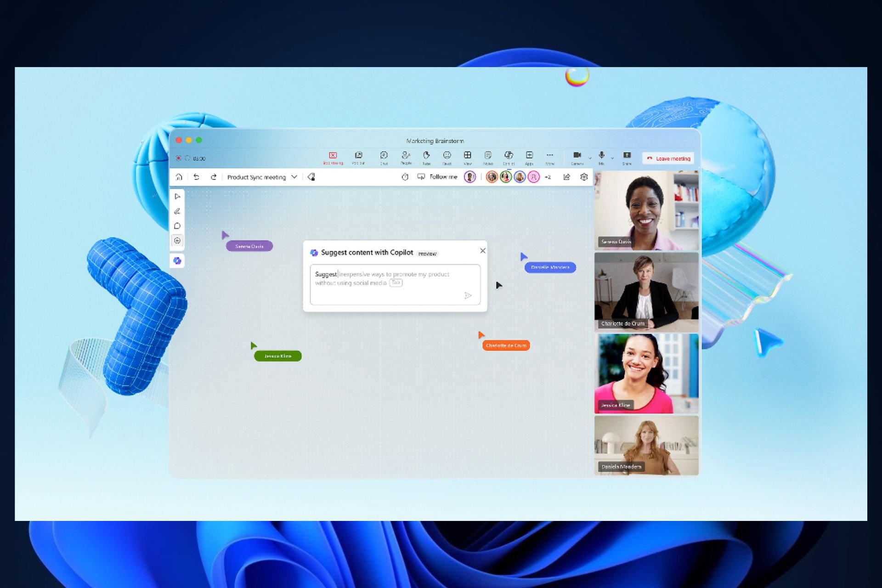This screenshot has width=882, height=588.
Task: Open the mic options chevron
Action: [x=612, y=158]
